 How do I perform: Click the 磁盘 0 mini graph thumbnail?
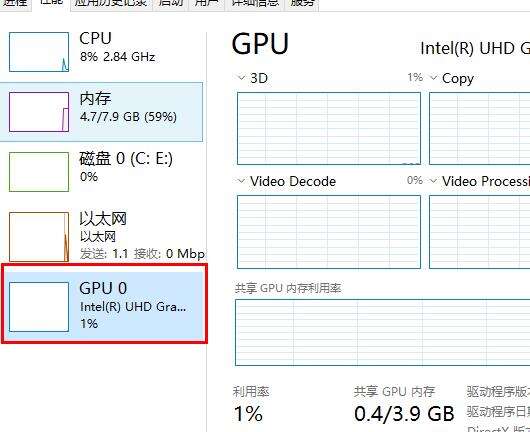(x=39, y=172)
